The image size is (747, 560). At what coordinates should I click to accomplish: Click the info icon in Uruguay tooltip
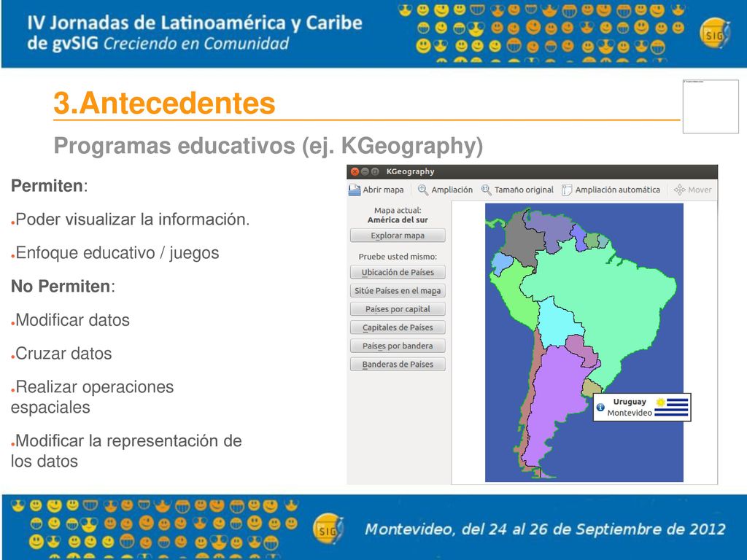tap(600, 407)
